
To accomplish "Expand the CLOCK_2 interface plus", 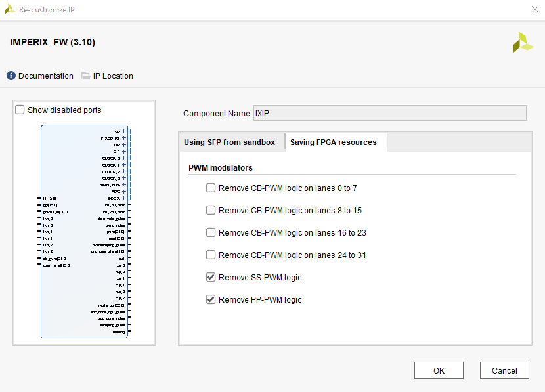I will pyautogui.click(x=123, y=171).
